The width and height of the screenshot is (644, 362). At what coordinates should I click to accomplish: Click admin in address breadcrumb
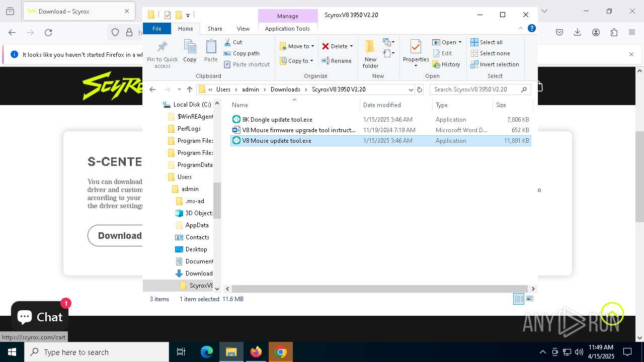click(x=250, y=89)
